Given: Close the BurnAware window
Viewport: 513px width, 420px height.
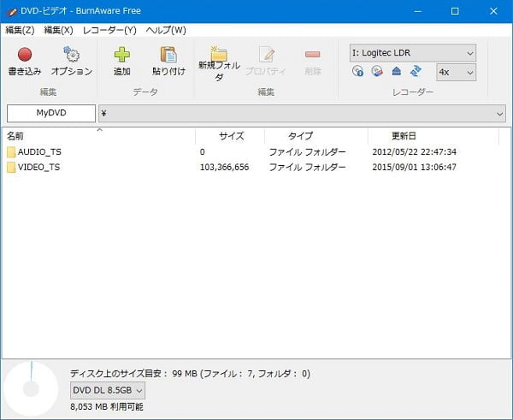Looking at the screenshot, I should pos(493,11).
